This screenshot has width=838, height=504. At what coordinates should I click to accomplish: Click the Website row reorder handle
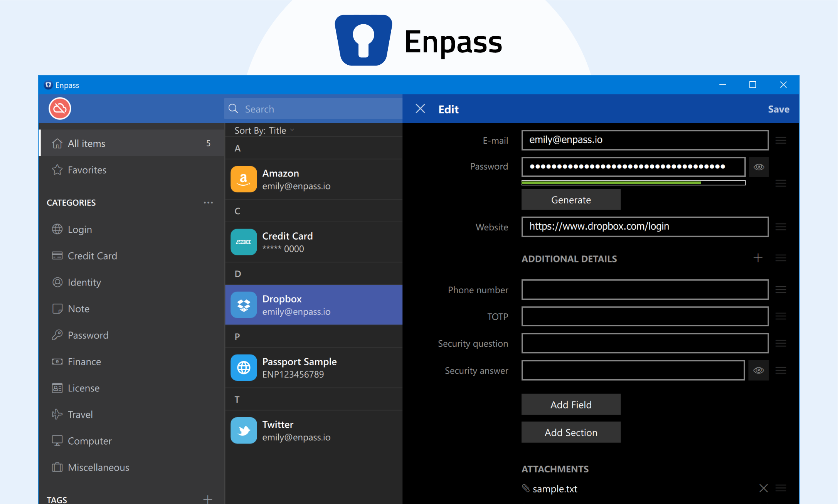click(781, 227)
